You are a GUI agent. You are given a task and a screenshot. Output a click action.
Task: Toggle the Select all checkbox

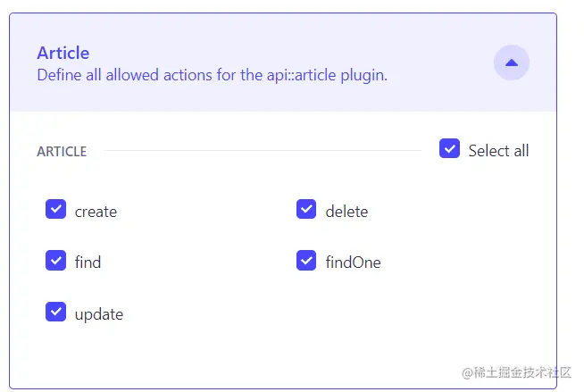pyautogui.click(x=450, y=149)
